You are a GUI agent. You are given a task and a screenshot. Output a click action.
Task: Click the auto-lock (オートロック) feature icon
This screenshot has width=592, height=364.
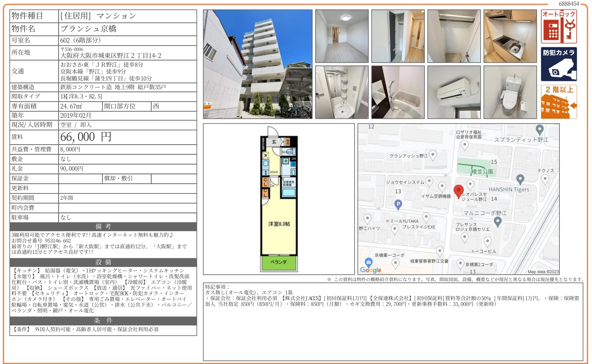[558, 26]
